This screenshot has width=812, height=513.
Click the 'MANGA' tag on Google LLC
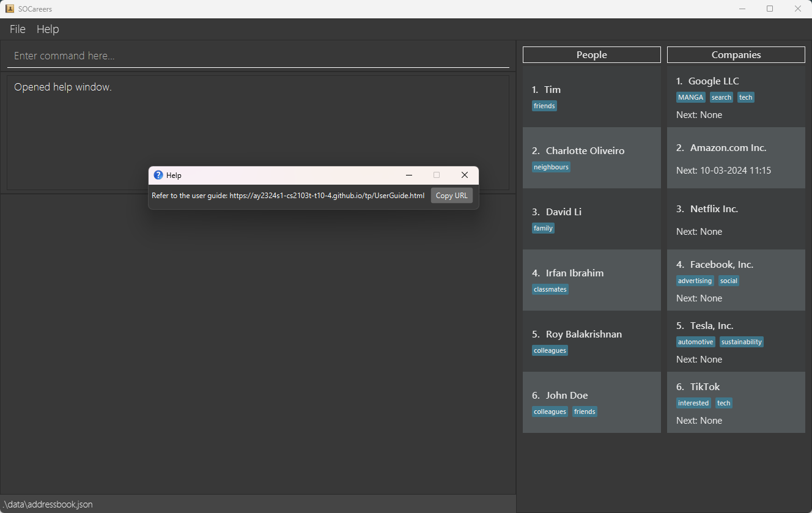tap(690, 97)
